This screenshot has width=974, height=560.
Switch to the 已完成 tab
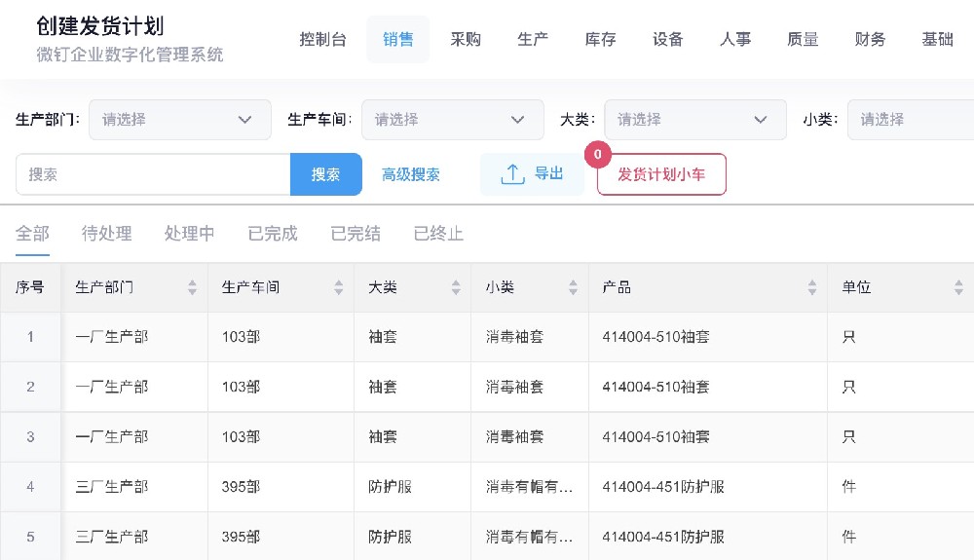(x=272, y=234)
